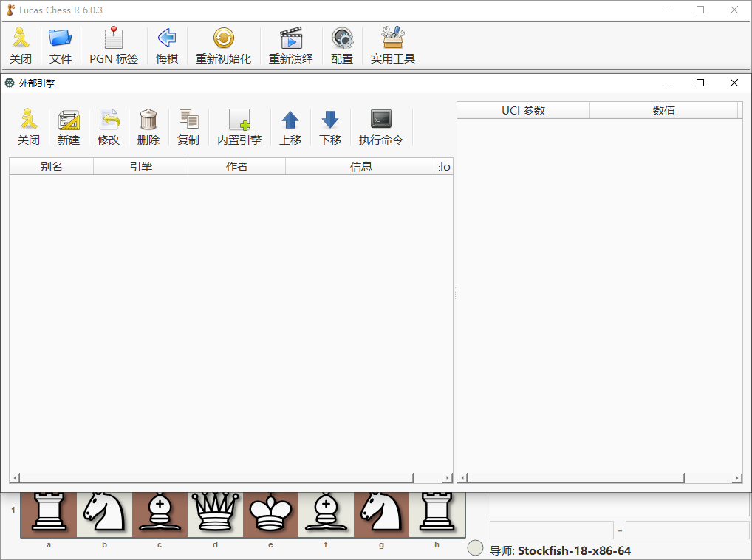Click 关闭 in the main Lucas Chess toolbar

click(21, 46)
